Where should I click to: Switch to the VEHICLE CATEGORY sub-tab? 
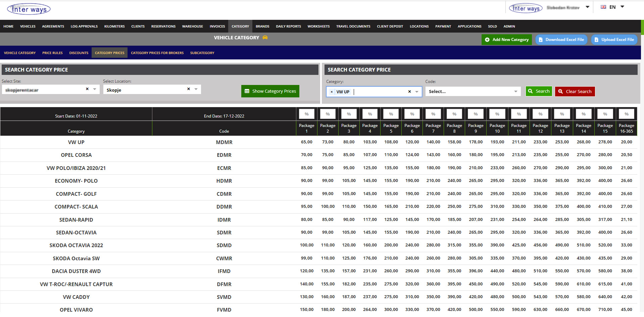pos(20,53)
